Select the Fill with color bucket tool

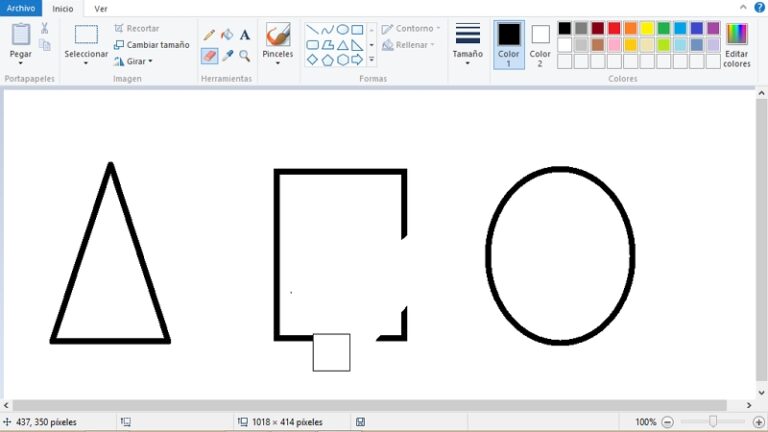pos(227,35)
